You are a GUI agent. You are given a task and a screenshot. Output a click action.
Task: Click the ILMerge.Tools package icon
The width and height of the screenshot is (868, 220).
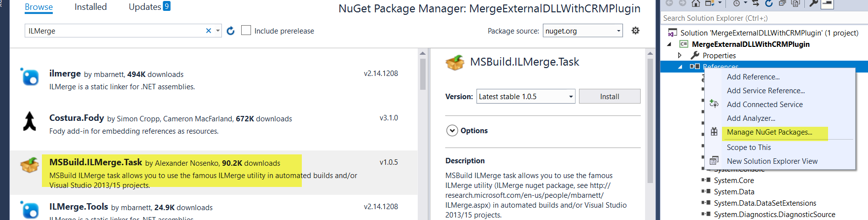tap(30, 210)
